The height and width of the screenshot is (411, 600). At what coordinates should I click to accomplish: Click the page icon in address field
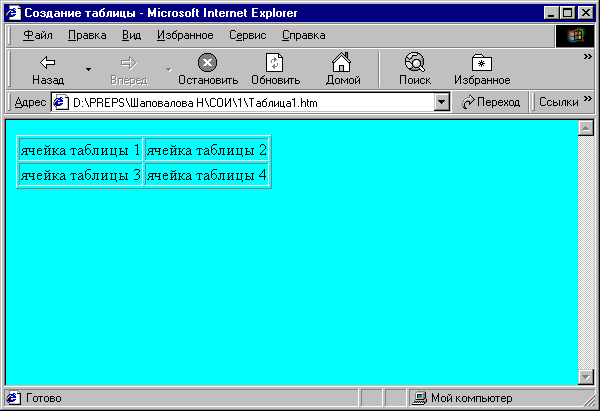pyautogui.click(x=60, y=103)
